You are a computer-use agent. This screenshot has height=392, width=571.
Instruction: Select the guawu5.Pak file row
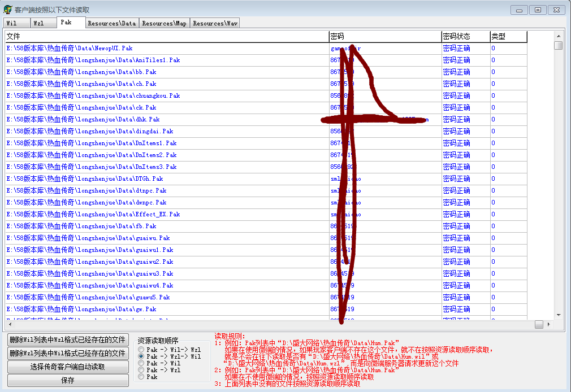(266, 297)
